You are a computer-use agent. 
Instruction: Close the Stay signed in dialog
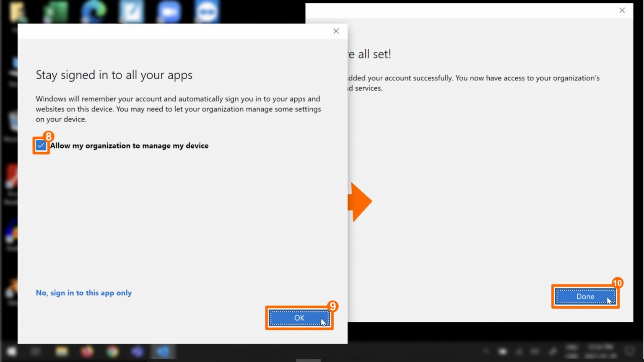[x=336, y=31]
